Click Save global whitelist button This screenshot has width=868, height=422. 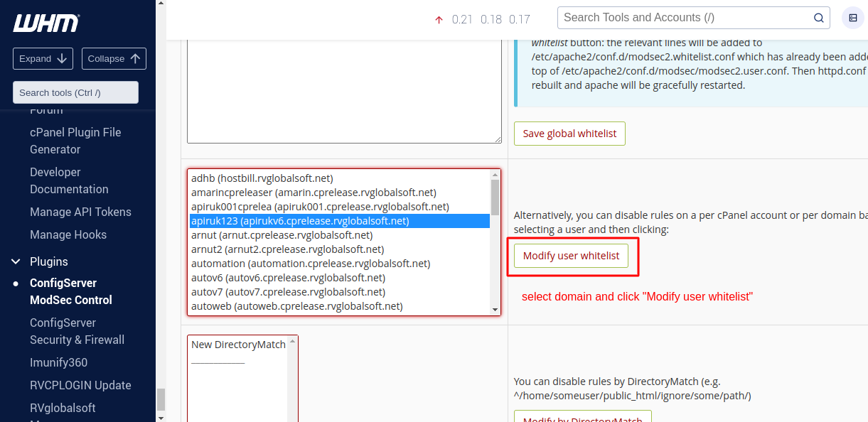point(569,134)
